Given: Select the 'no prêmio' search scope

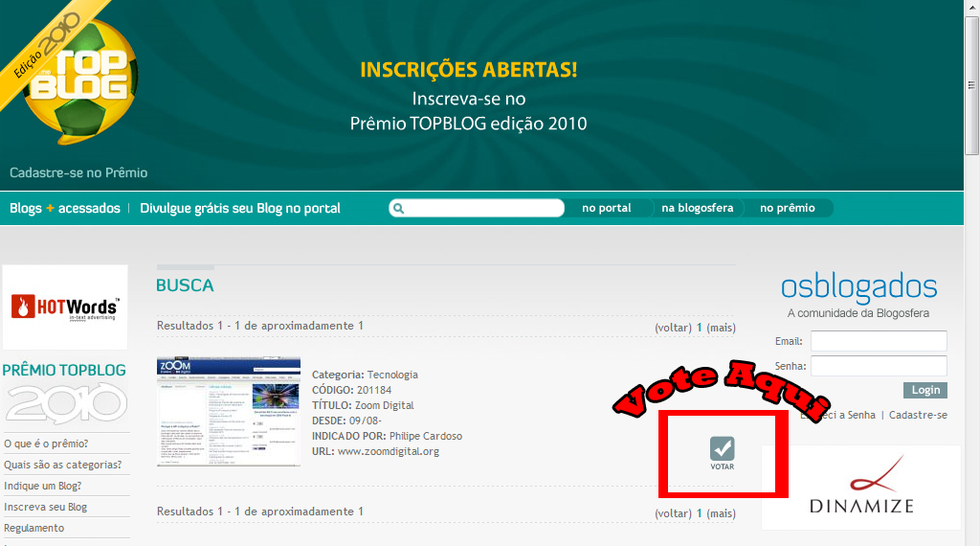Looking at the screenshot, I should [788, 208].
